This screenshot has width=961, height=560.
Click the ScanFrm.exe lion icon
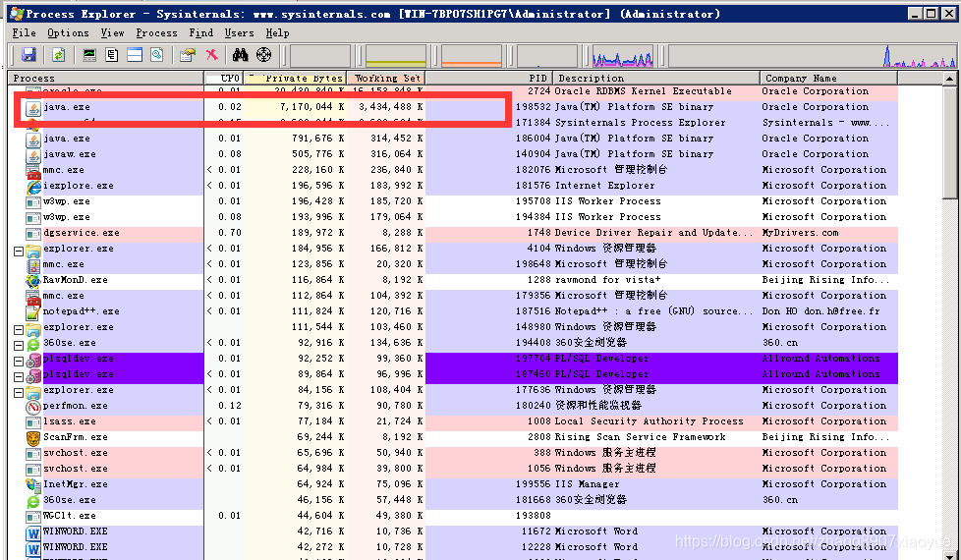33,437
